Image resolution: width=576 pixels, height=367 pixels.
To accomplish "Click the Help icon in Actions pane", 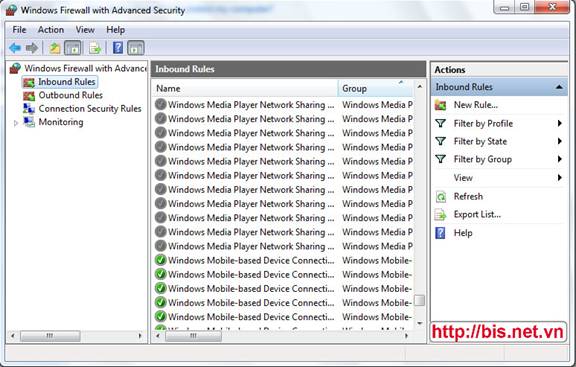I will click(x=440, y=233).
